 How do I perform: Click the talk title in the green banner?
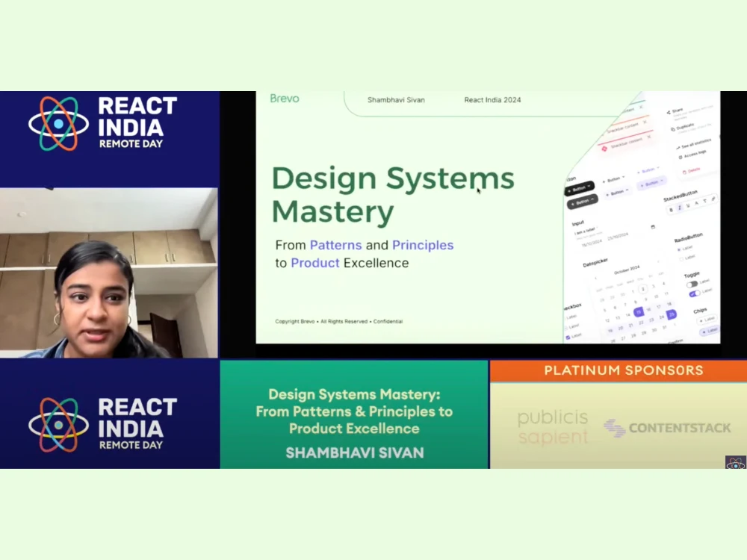click(x=354, y=411)
